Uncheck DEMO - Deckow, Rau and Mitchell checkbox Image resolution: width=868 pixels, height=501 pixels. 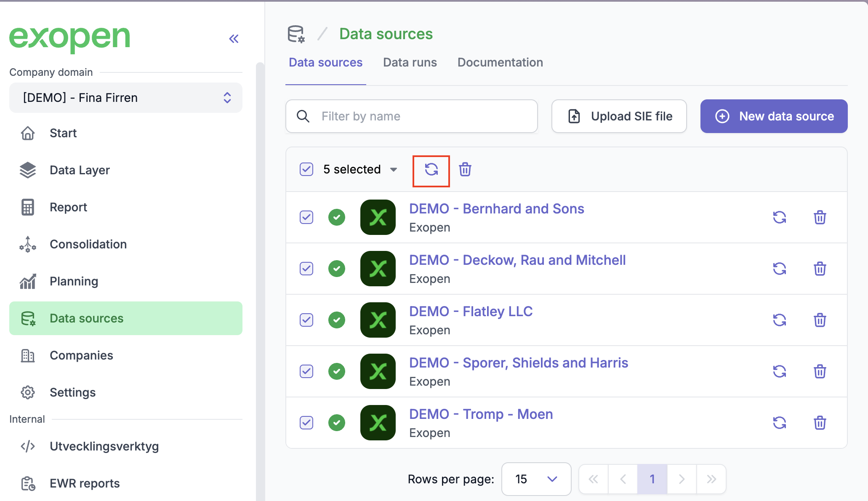coord(306,269)
